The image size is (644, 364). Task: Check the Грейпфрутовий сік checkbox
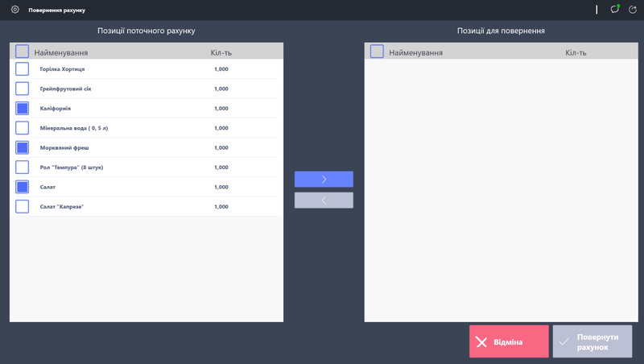[23, 89]
